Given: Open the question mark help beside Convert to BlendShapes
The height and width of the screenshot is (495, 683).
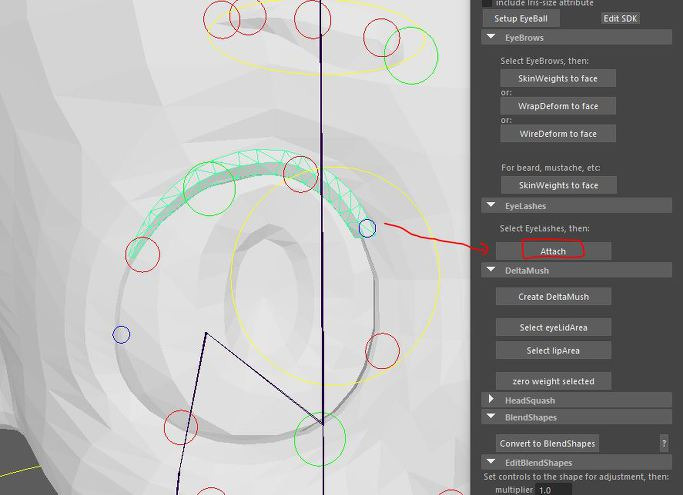Looking at the screenshot, I should pos(664,444).
